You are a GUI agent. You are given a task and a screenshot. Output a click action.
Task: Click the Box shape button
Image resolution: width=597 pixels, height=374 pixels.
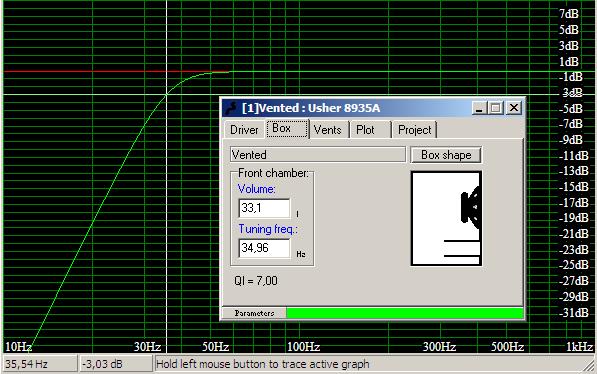pos(446,155)
